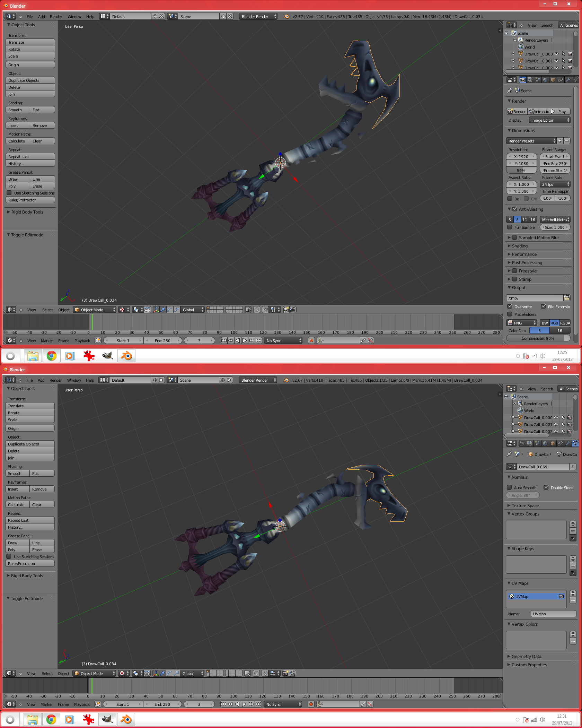
Task: Click the Compression 90% slider
Action: (538, 338)
